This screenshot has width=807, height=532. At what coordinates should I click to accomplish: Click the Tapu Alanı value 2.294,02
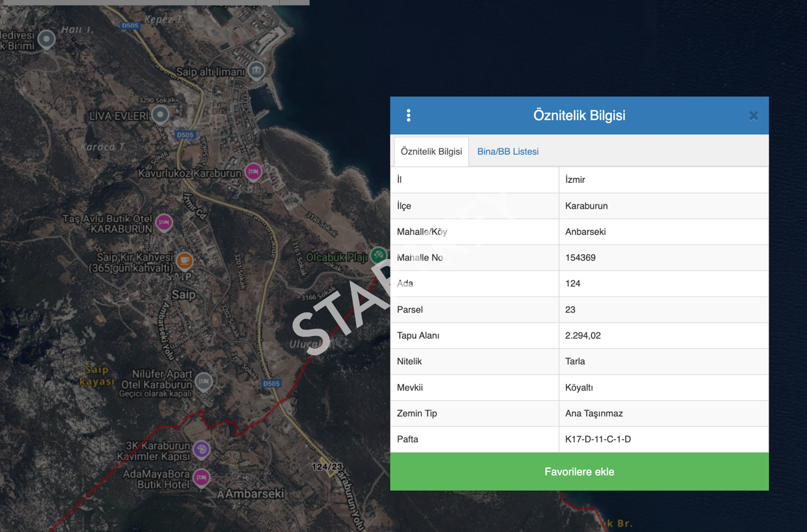(x=583, y=335)
